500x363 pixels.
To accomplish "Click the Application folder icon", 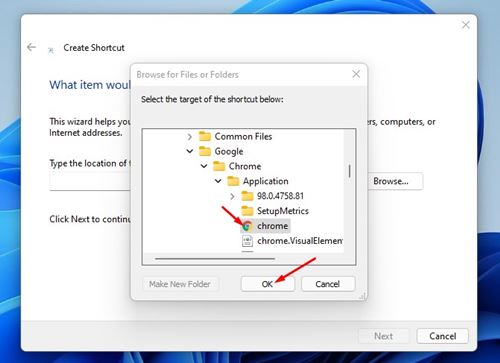I will (x=233, y=181).
